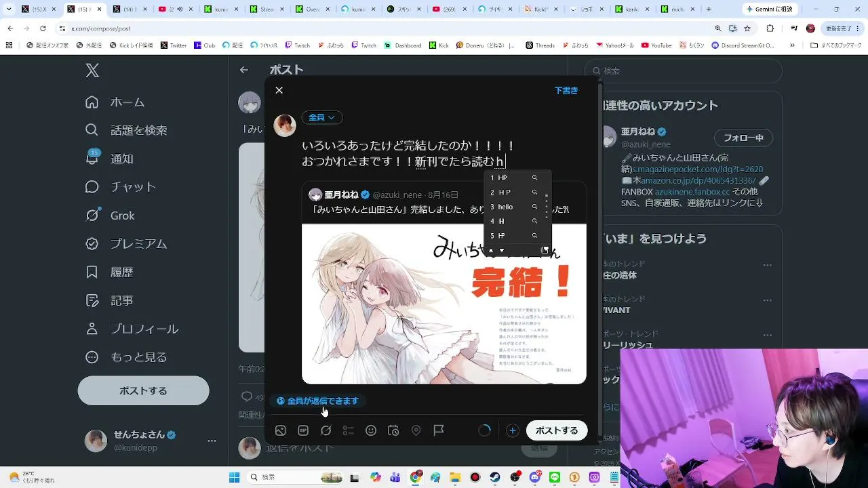Viewport: 868px width, 488px height.
Task: Click the Grok enhance icon in composer
Action: [x=326, y=430]
